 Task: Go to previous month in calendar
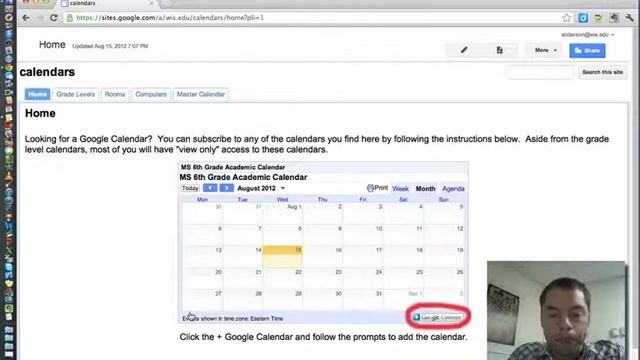(x=210, y=188)
